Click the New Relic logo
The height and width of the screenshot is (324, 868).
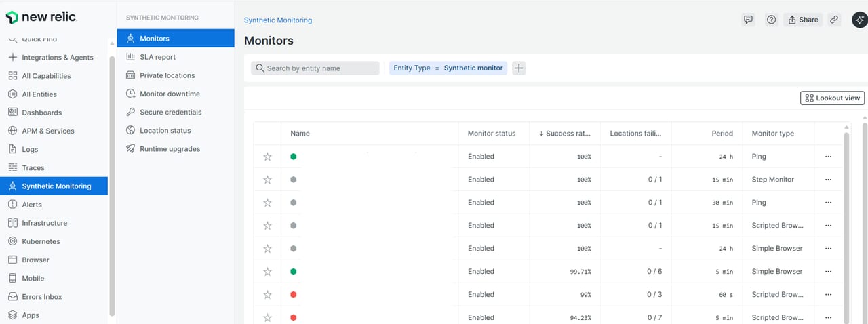coord(41,17)
